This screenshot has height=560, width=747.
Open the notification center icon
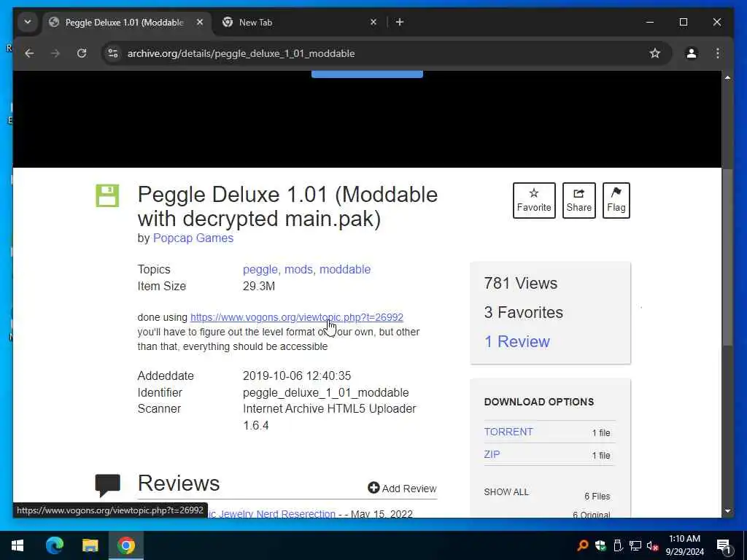[724, 545]
